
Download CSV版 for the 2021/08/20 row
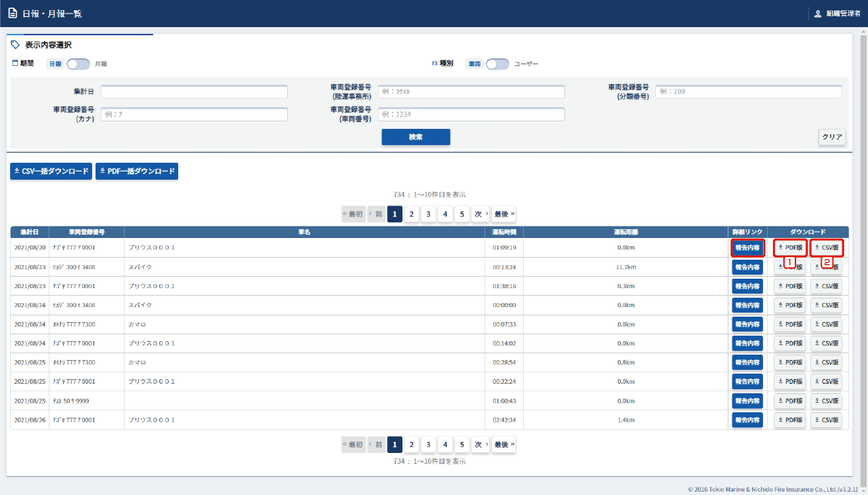coord(827,248)
